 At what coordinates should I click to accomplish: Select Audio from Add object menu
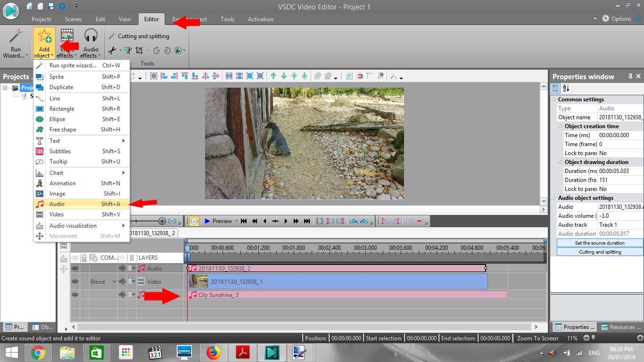(81, 204)
